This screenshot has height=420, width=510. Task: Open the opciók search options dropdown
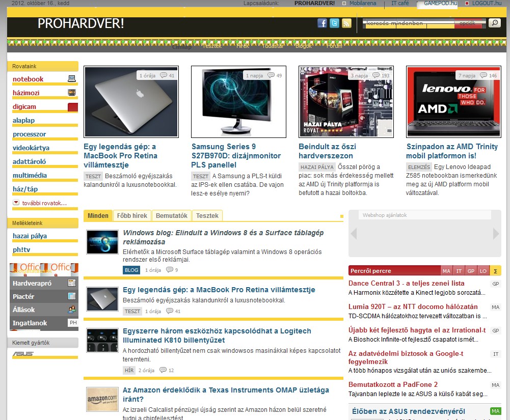pyautogui.click(x=467, y=23)
